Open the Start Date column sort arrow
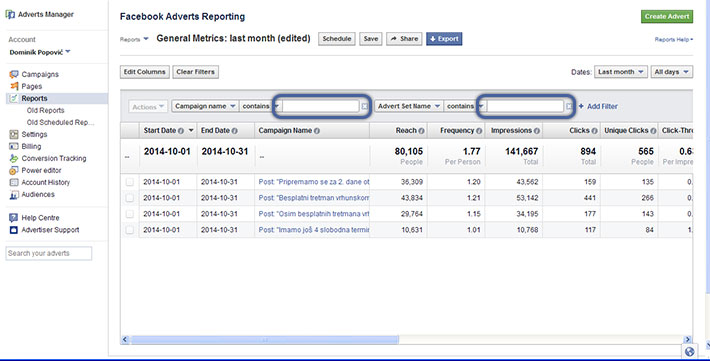 (x=191, y=130)
